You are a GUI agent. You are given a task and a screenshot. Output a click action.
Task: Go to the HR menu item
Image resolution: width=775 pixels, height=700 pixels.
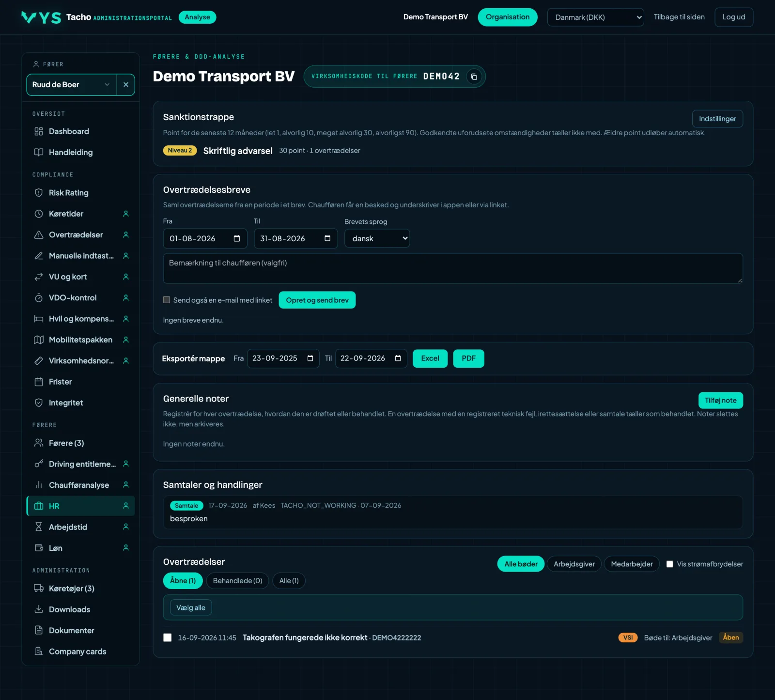[81, 506]
